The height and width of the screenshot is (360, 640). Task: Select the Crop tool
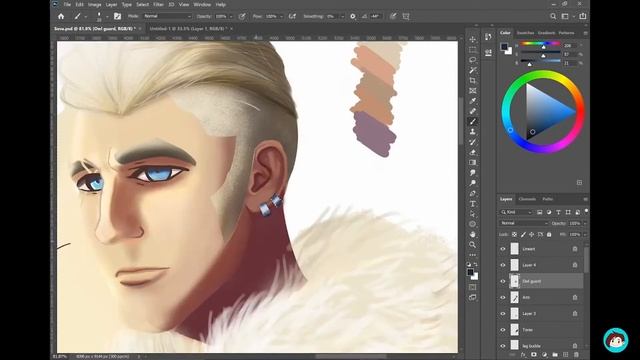pos(473,80)
